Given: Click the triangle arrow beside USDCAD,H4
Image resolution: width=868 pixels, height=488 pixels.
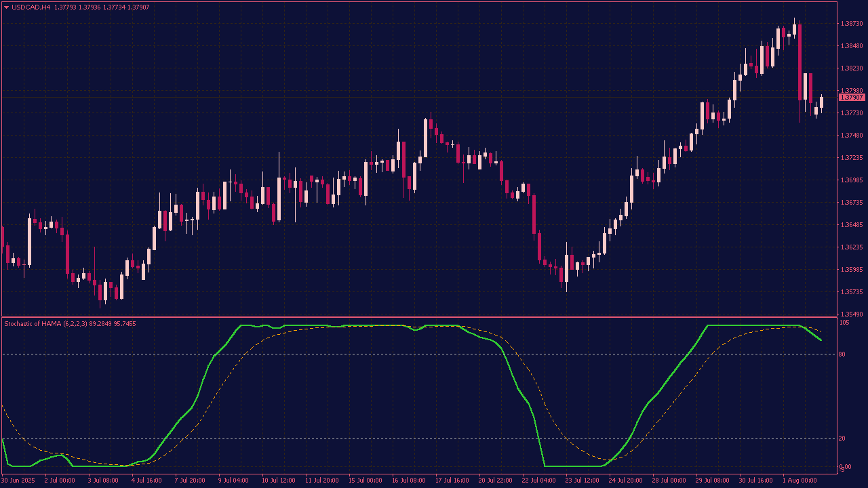Looking at the screenshot, I should 6,7.
